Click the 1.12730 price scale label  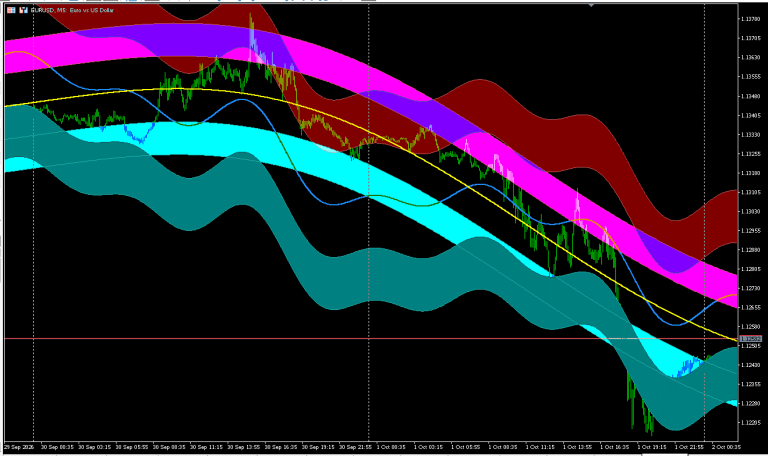[x=750, y=288]
